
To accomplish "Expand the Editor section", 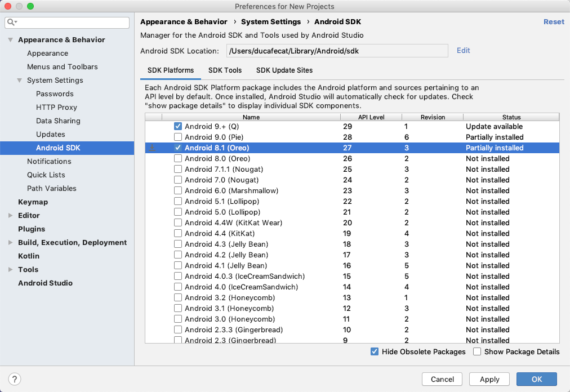I will point(11,216).
